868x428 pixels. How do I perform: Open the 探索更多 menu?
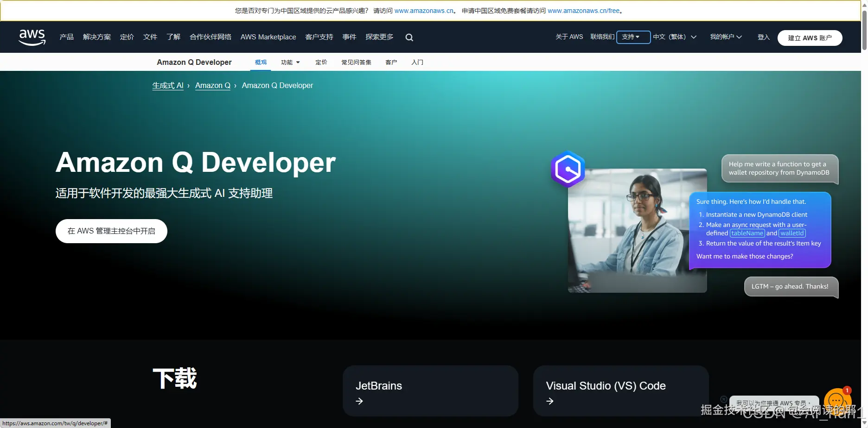tap(380, 37)
